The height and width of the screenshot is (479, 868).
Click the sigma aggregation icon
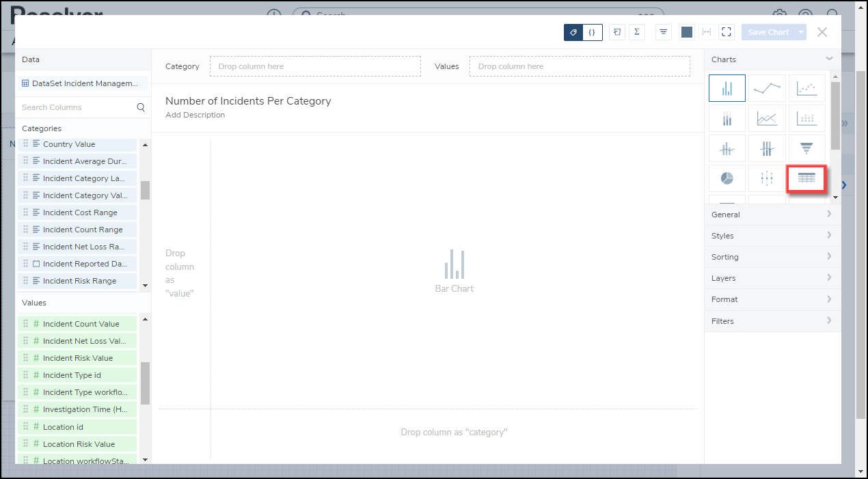[x=636, y=32]
